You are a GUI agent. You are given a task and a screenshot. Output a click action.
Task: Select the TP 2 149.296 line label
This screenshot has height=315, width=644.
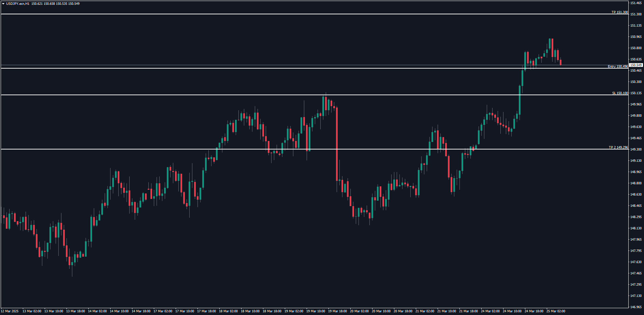(618, 147)
